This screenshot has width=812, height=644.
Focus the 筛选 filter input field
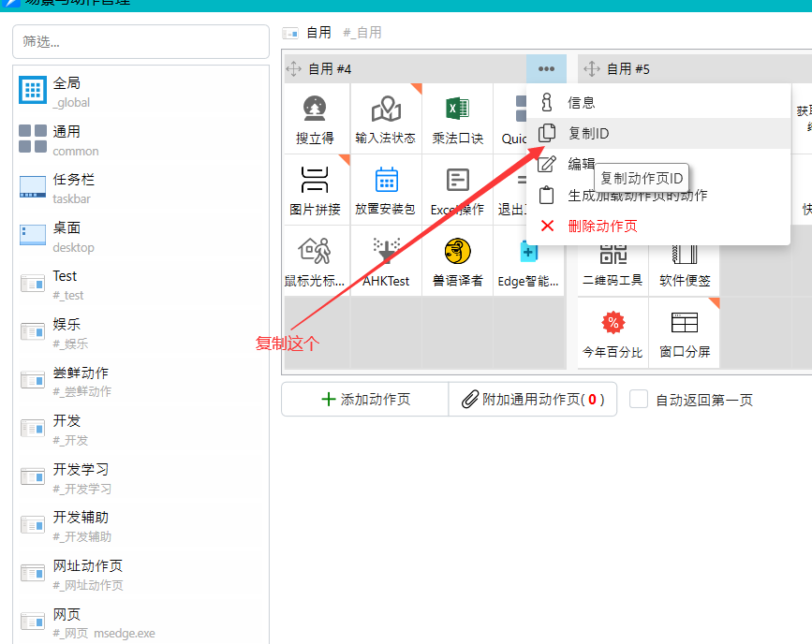tap(140, 41)
